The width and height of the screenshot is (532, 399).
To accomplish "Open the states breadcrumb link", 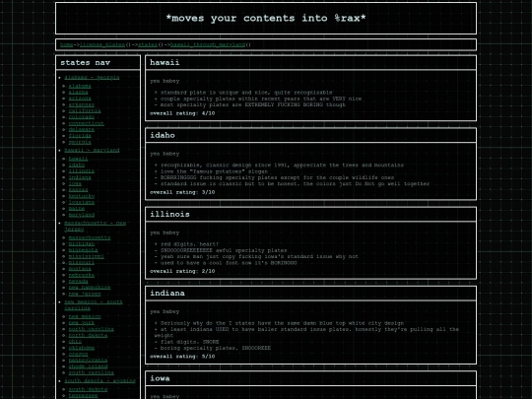I will click(x=148, y=44).
